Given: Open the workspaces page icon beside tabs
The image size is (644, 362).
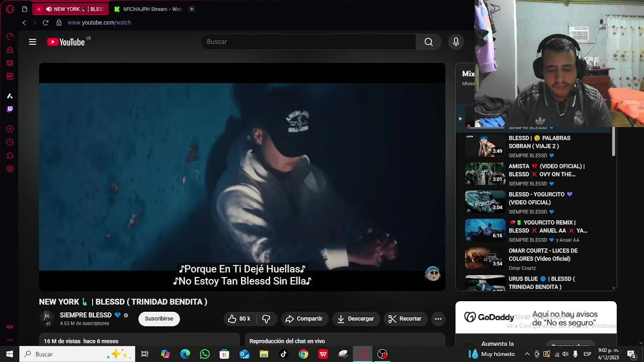Looking at the screenshot, I should pos(25,9).
